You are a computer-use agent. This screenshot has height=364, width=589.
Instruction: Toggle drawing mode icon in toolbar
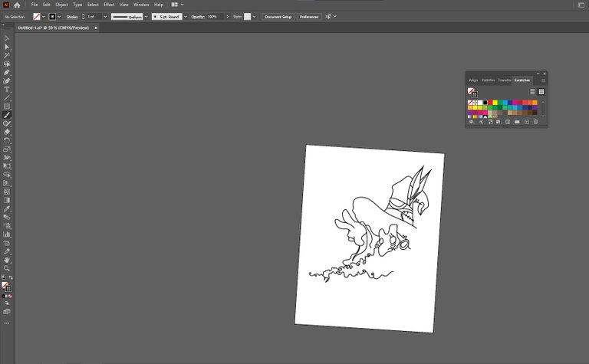(7, 303)
